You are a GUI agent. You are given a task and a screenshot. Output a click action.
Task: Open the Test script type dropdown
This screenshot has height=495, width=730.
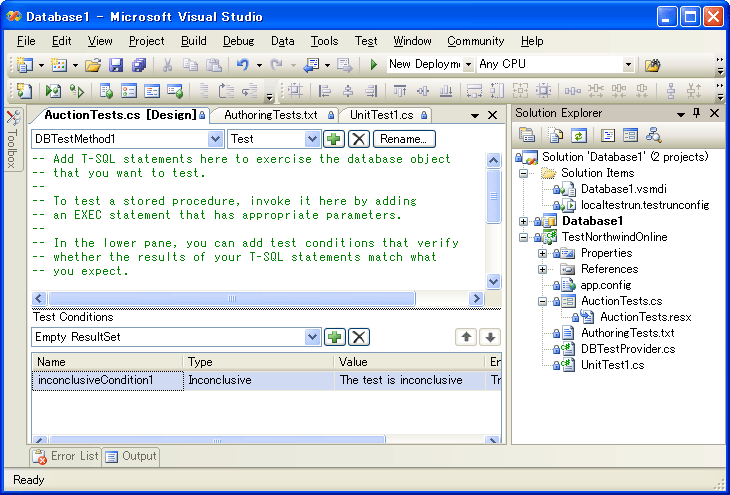[x=312, y=139]
